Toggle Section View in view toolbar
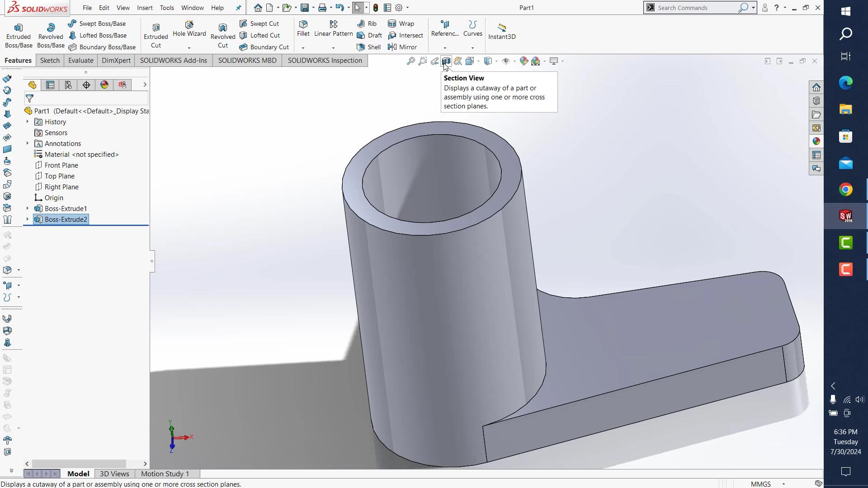 (446, 61)
